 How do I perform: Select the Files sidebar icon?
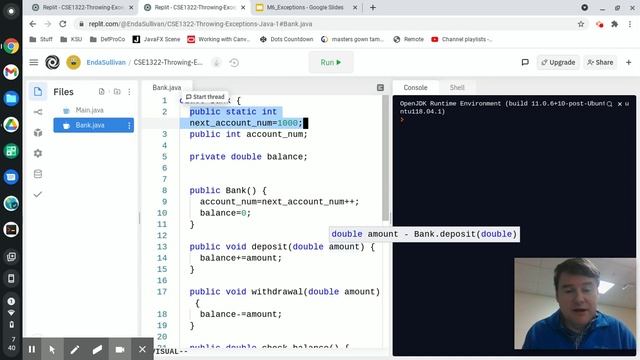pos(38,91)
